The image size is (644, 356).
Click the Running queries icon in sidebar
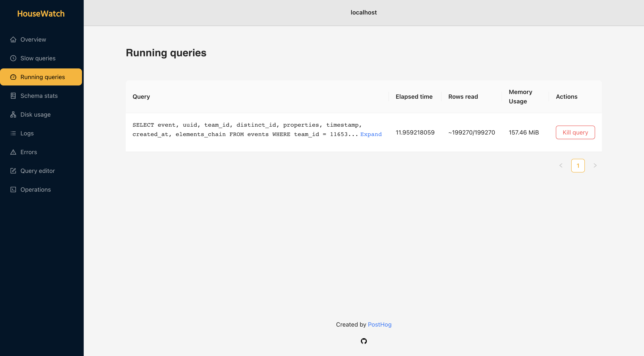tap(13, 77)
